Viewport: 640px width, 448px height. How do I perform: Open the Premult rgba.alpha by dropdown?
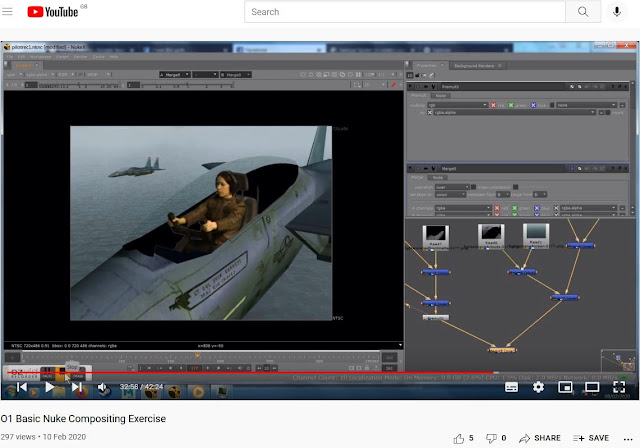(514, 112)
